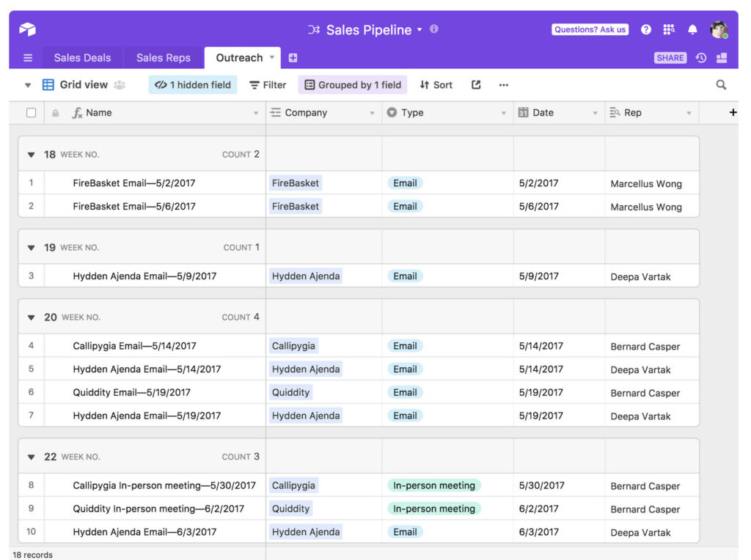Select the 6/3/2017 date cell
The width and height of the screenshot is (751, 560).
pos(559,531)
